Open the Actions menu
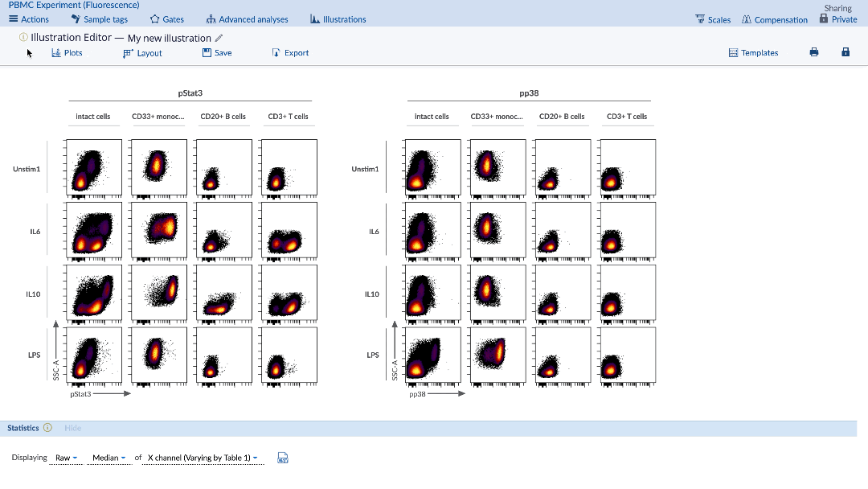Screen dimensions: 868x489 [29, 19]
